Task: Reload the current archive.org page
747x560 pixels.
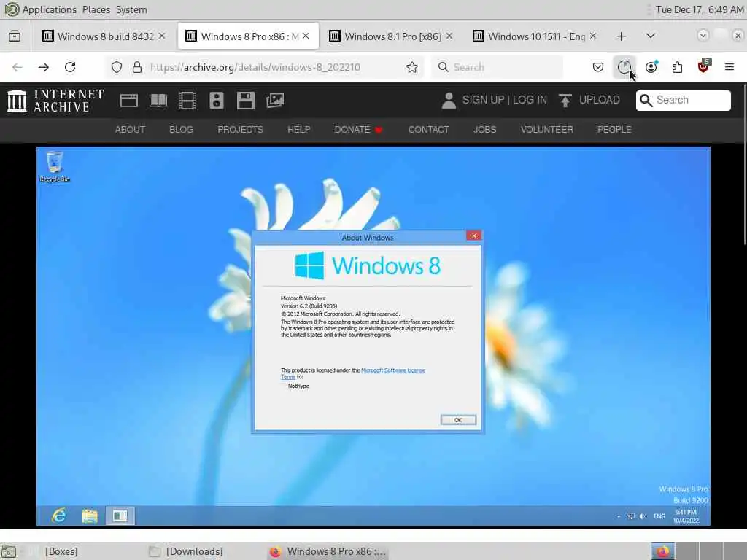Action: tap(70, 67)
